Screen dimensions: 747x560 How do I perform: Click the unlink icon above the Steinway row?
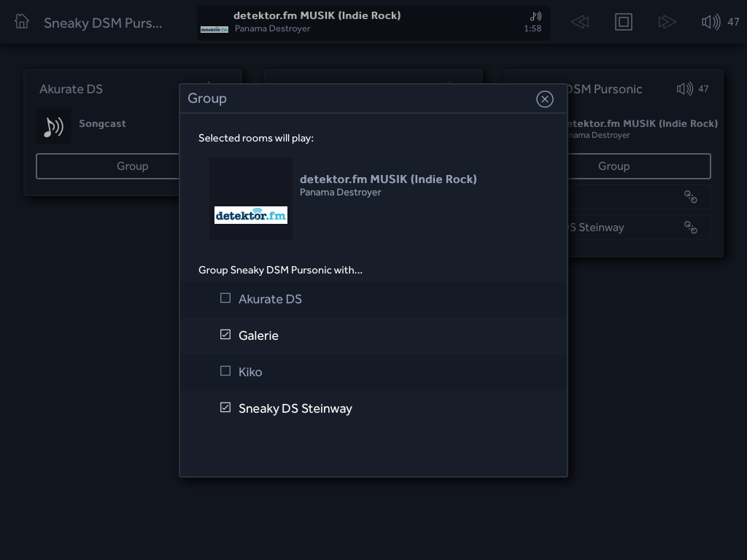[691, 197]
